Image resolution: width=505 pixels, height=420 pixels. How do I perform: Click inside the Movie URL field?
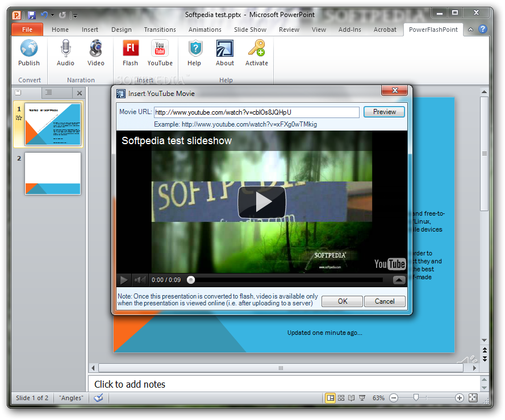point(257,112)
